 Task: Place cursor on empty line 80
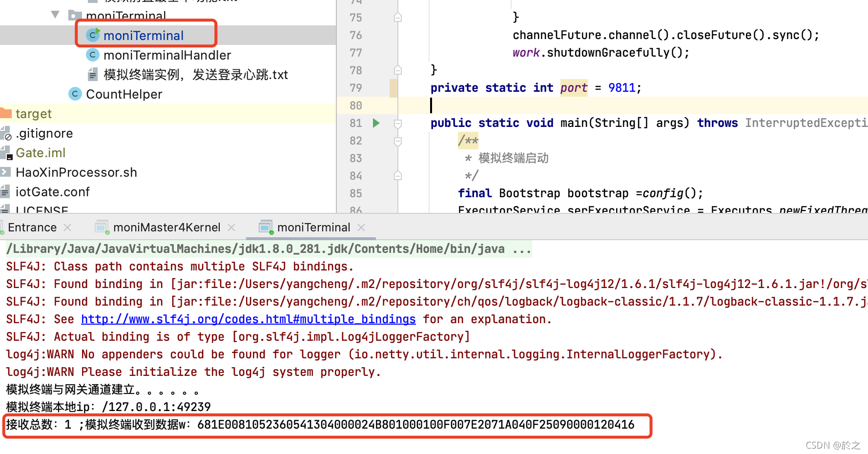click(633, 105)
